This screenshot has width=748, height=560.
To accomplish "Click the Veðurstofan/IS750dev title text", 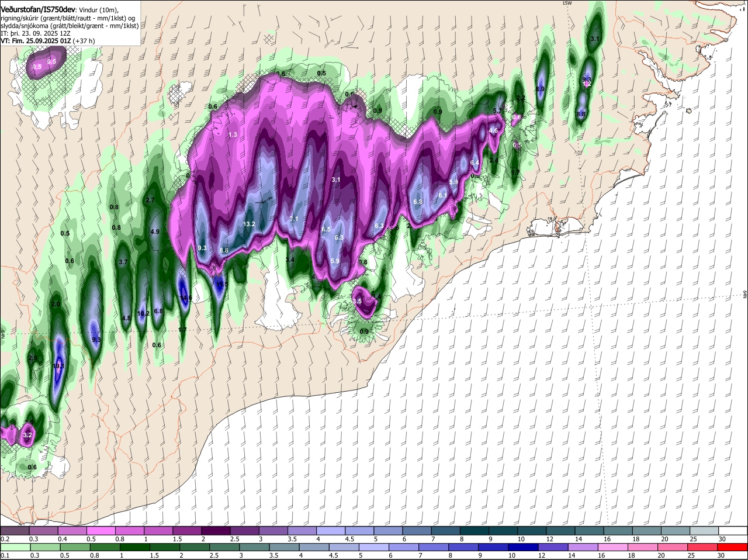I will point(38,9).
